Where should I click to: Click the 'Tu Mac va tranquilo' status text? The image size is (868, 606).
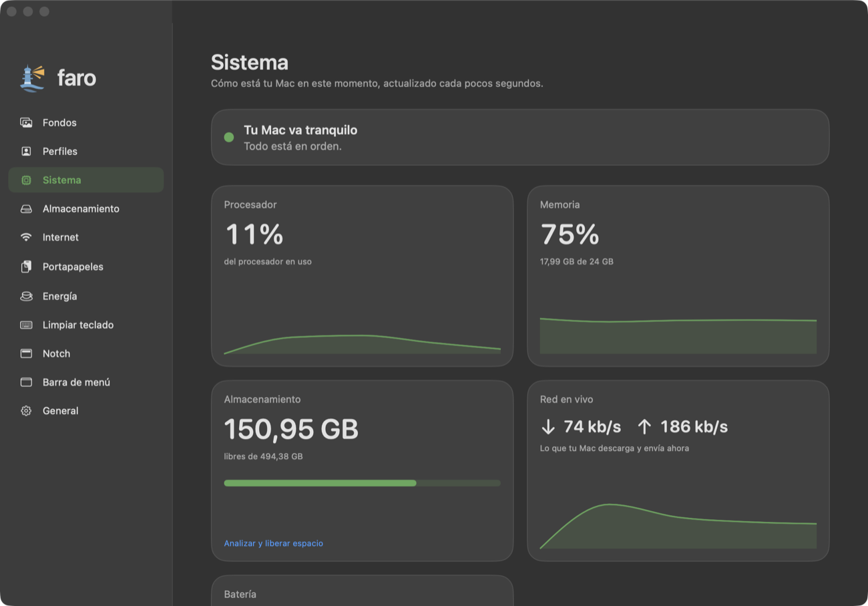pos(300,130)
